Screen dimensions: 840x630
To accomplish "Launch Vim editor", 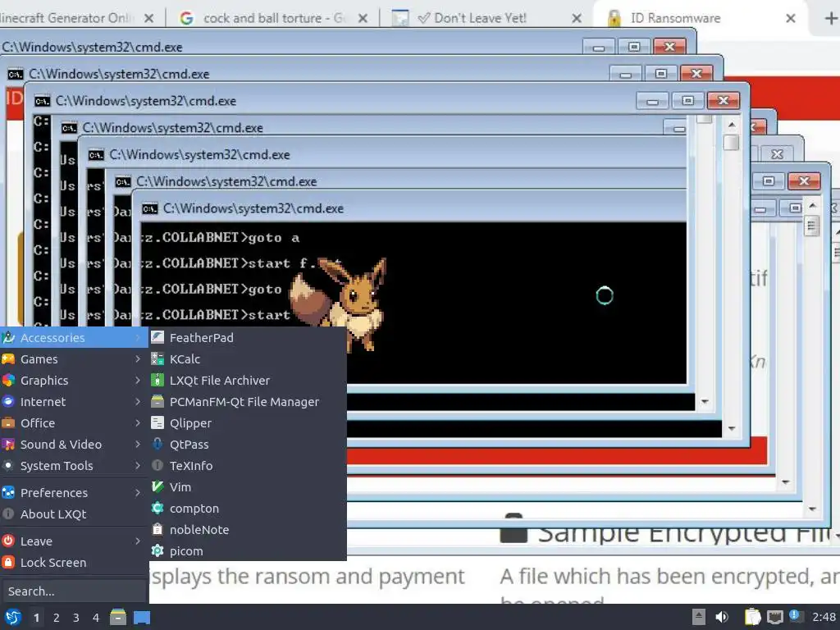I will point(248,487).
